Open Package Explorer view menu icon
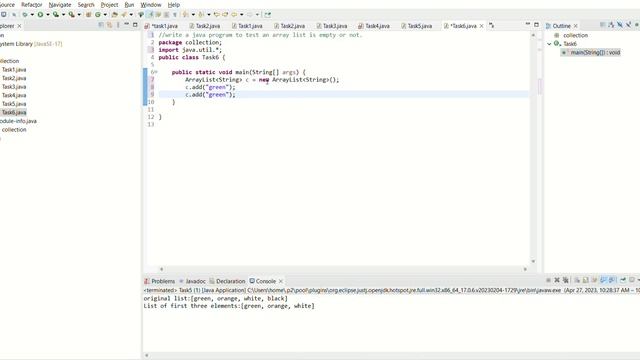640x360 pixels. point(118,25)
